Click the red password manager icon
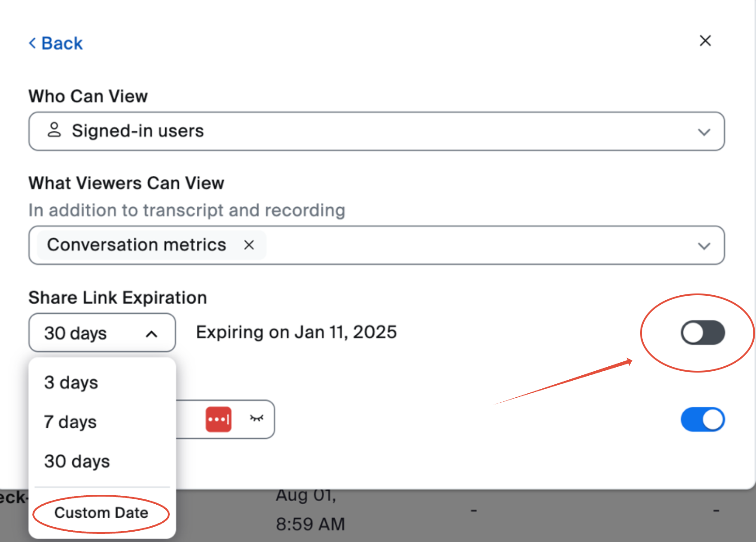The width and height of the screenshot is (756, 542). point(218,419)
